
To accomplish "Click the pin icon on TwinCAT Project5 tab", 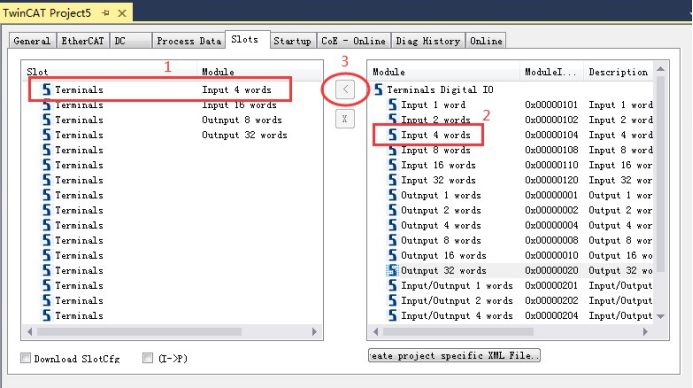I will pos(106,13).
